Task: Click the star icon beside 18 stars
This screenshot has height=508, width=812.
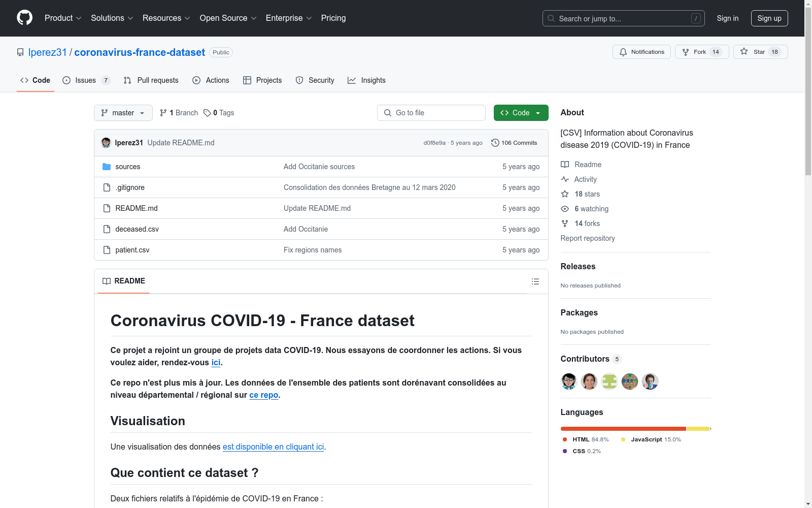Action: point(565,194)
